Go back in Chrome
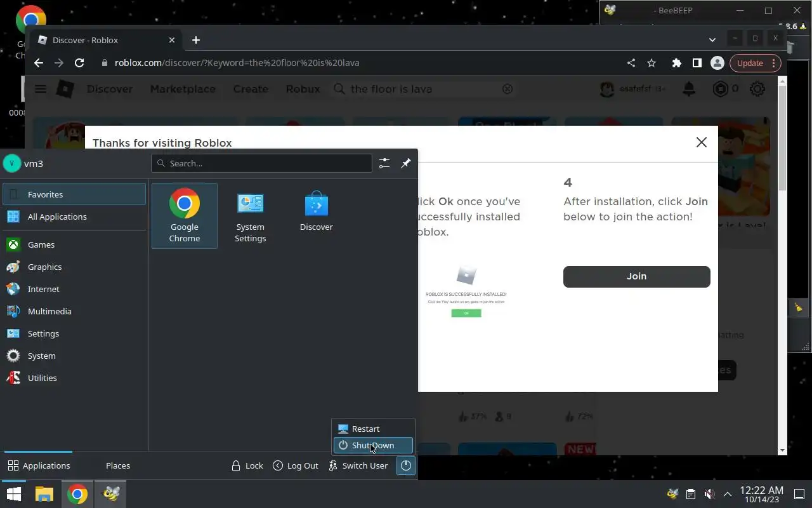 [39, 63]
